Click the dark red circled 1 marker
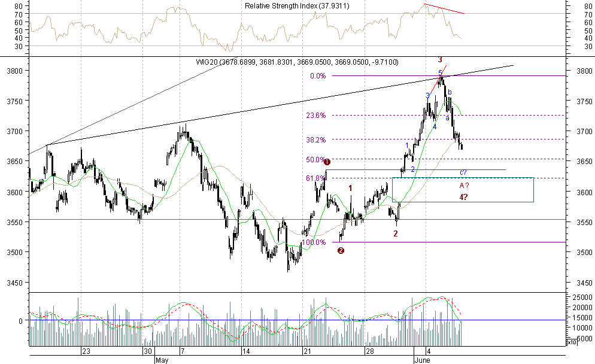Viewport: 595px width, 364px height. point(327,162)
